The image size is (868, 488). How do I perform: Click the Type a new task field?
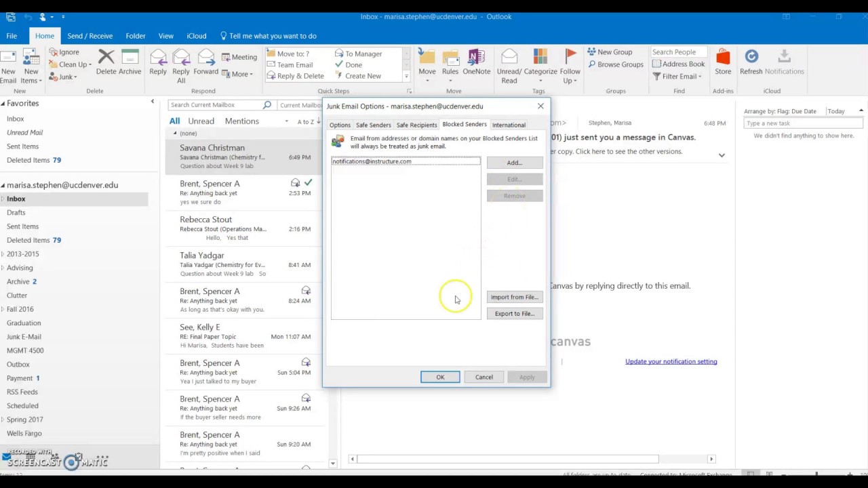pos(803,123)
